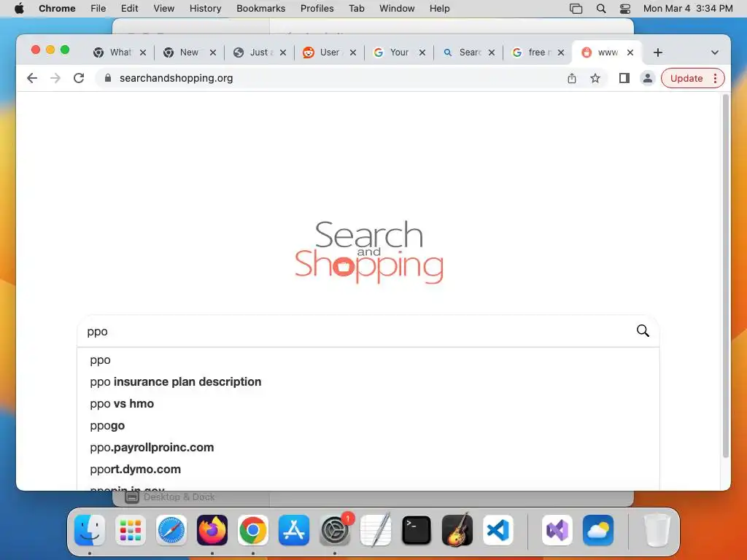
Task: Open Terminal from the Dock
Action: pyautogui.click(x=417, y=530)
